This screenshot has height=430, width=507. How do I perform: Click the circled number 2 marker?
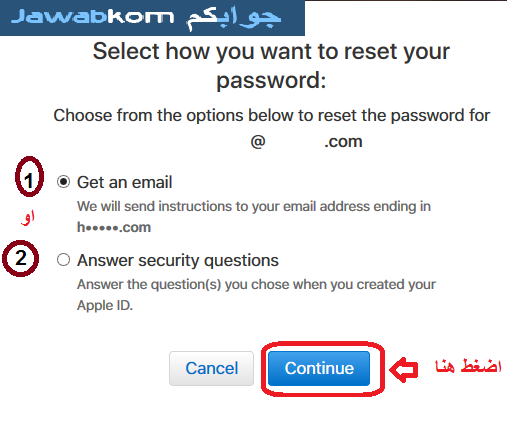point(21,258)
